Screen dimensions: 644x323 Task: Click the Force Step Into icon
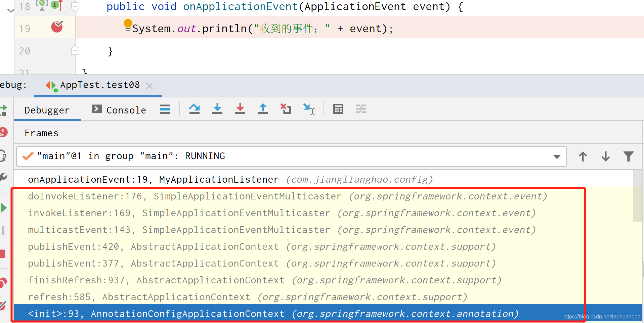click(x=240, y=109)
